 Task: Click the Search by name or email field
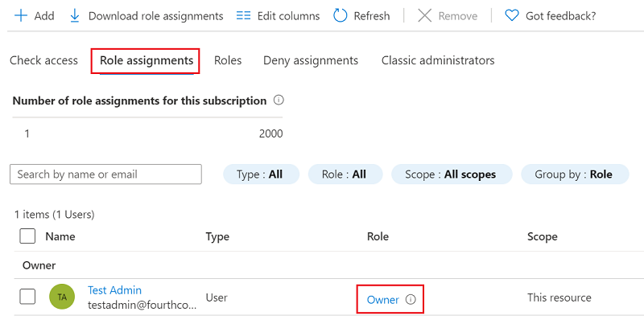click(x=105, y=174)
